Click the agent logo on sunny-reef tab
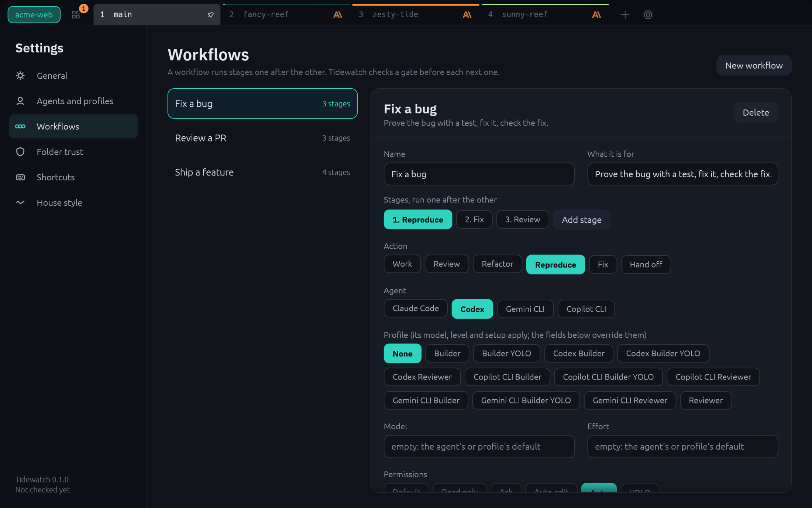This screenshot has height=508, width=812. tap(596, 14)
